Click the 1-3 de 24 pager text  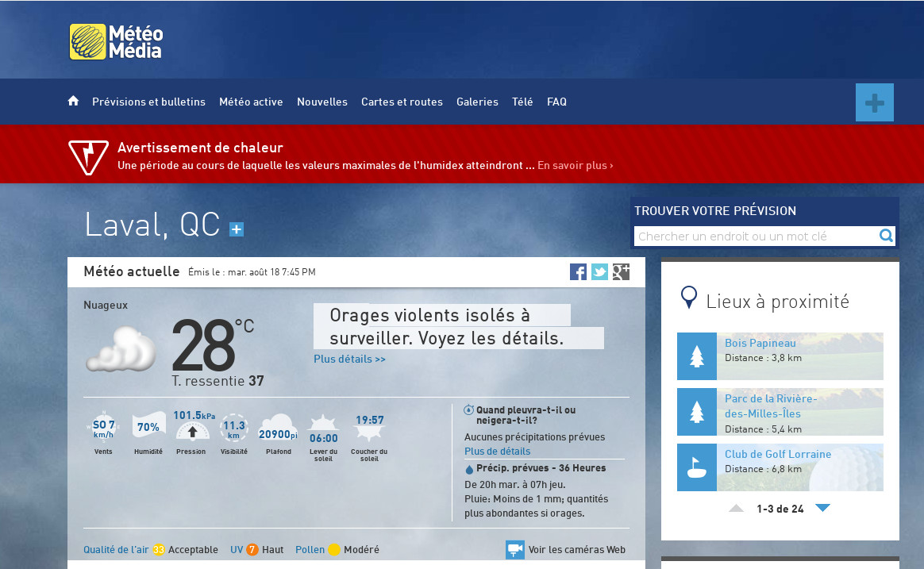click(780, 509)
